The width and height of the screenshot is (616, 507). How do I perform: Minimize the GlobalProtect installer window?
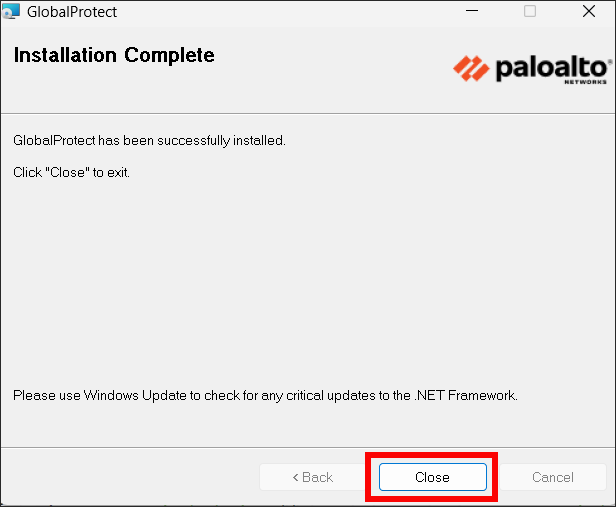coord(471,12)
